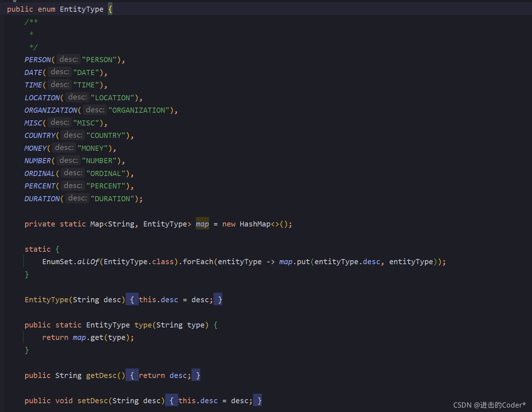Click HashMap in the map initializer
The width and height of the screenshot is (532, 412).
255,224
